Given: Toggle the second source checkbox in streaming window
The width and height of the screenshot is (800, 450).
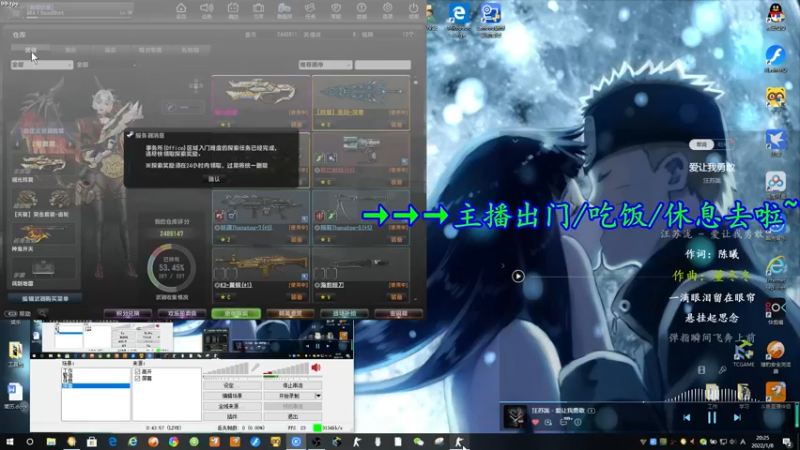Looking at the screenshot, I should [137, 379].
